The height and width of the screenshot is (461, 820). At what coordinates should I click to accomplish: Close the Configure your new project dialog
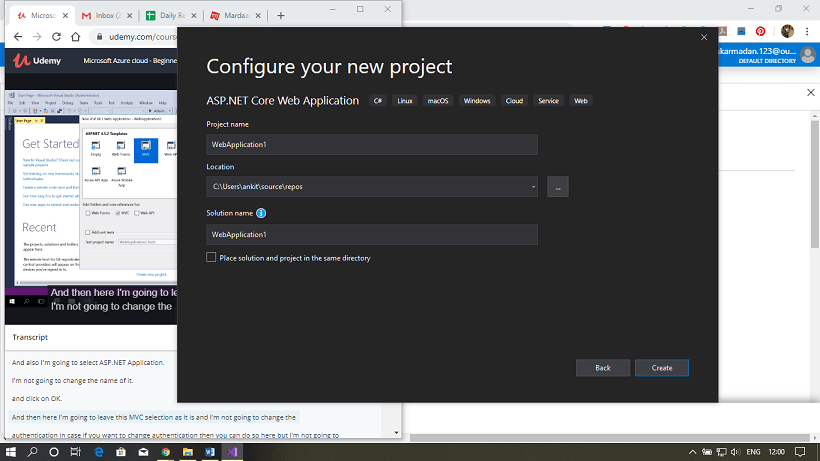[704, 38]
